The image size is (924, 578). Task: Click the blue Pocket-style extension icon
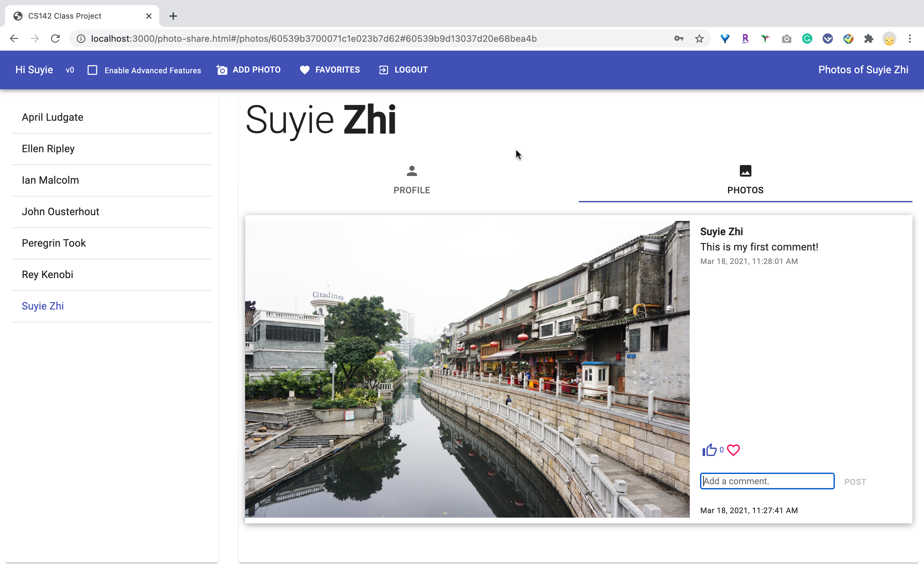coord(827,39)
